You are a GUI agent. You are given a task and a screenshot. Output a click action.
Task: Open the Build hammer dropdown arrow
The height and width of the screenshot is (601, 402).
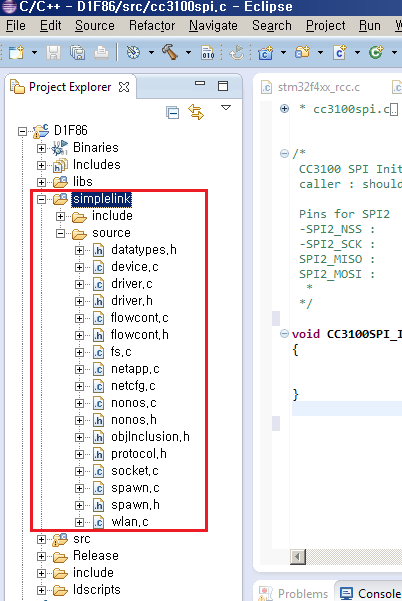(x=188, y=52)
